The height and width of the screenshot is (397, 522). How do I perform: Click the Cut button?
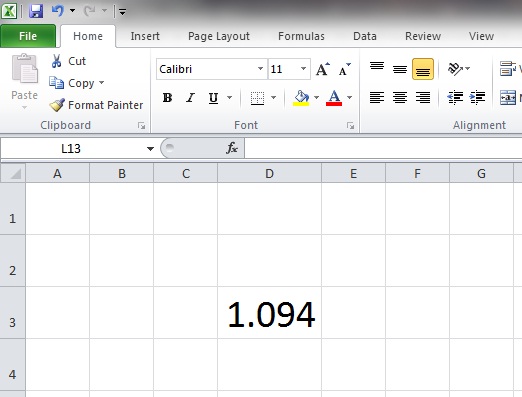pos(69,61)
